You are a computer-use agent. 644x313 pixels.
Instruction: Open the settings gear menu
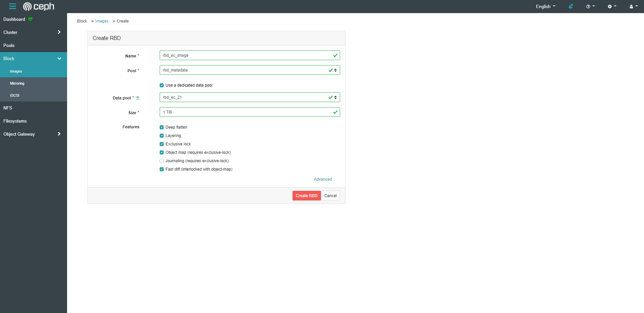(x=612, y=6)
